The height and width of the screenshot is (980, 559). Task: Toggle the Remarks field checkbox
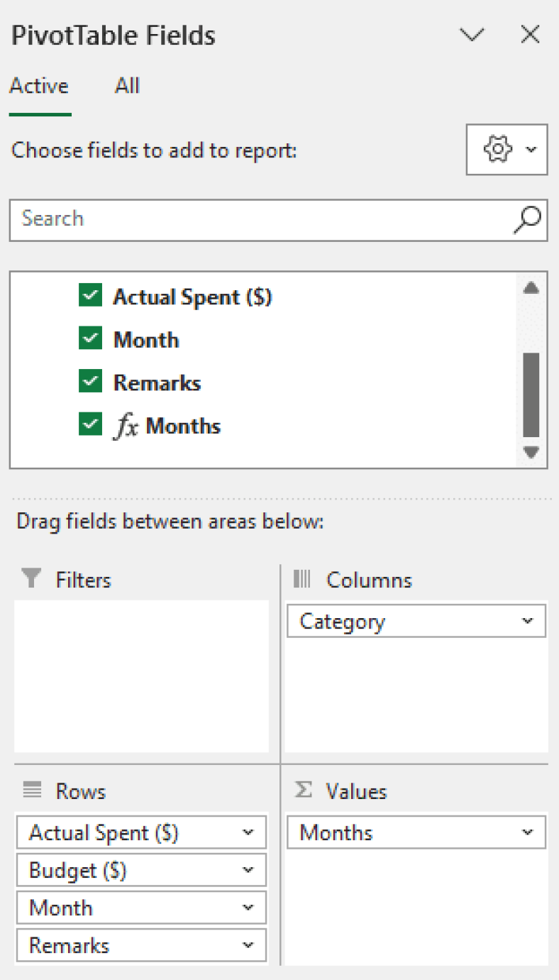90,382
